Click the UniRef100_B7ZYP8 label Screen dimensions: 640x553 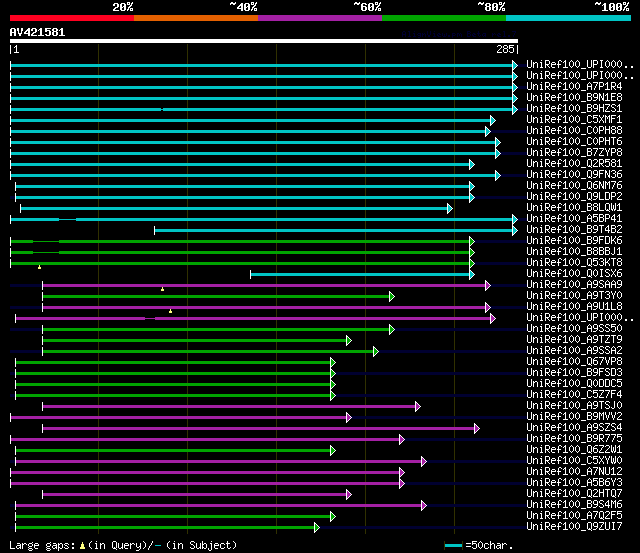pyautogui.click(x=574, y=153)
